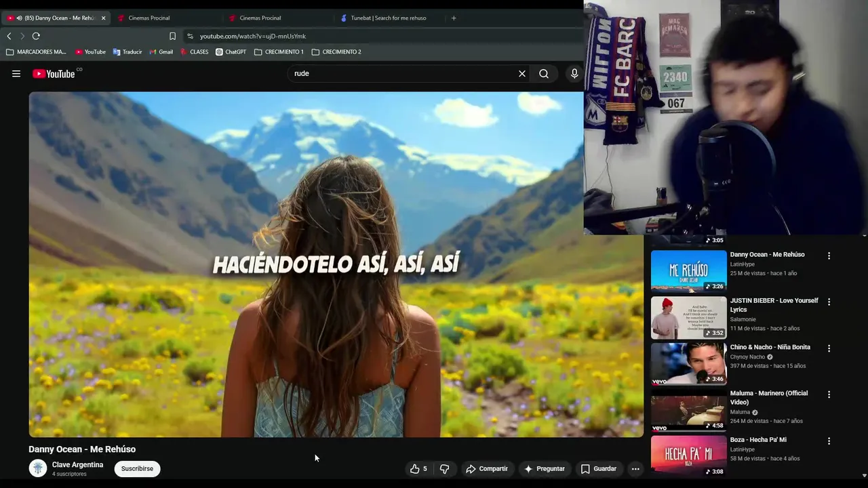Reload the page
This screenshot has height=488, width=868.
[36, 36]
